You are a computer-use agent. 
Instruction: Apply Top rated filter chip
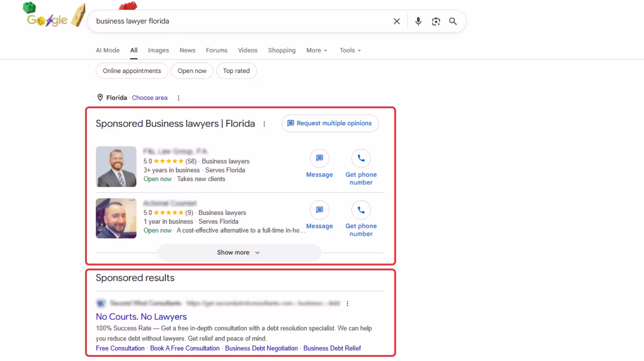tap(236, 71)
